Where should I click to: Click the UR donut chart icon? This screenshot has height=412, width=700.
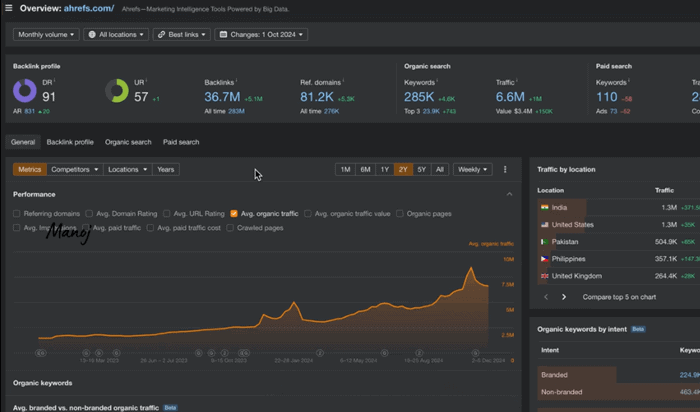coord(117,91)
